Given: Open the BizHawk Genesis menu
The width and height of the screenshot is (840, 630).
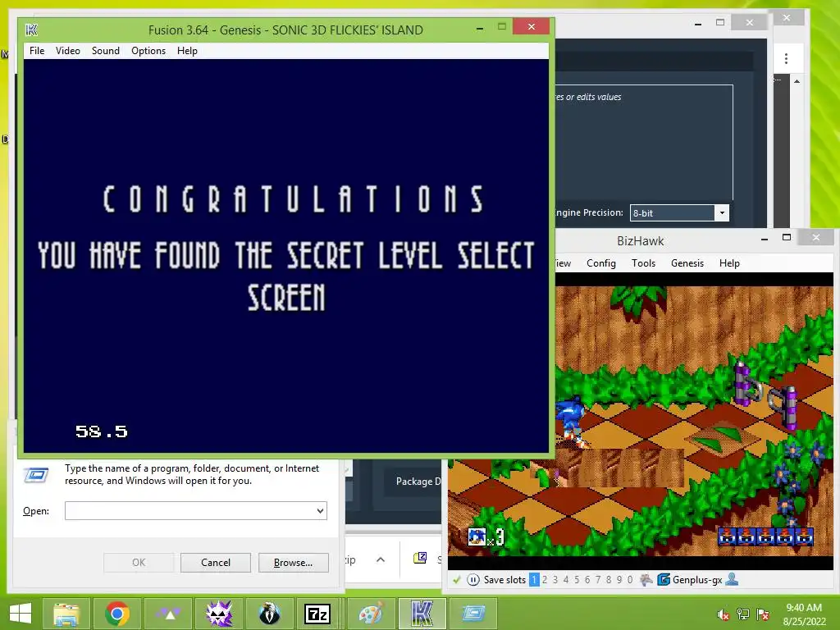Looking at the screenshot, I should pyautogui.click(x=687, y=263).
